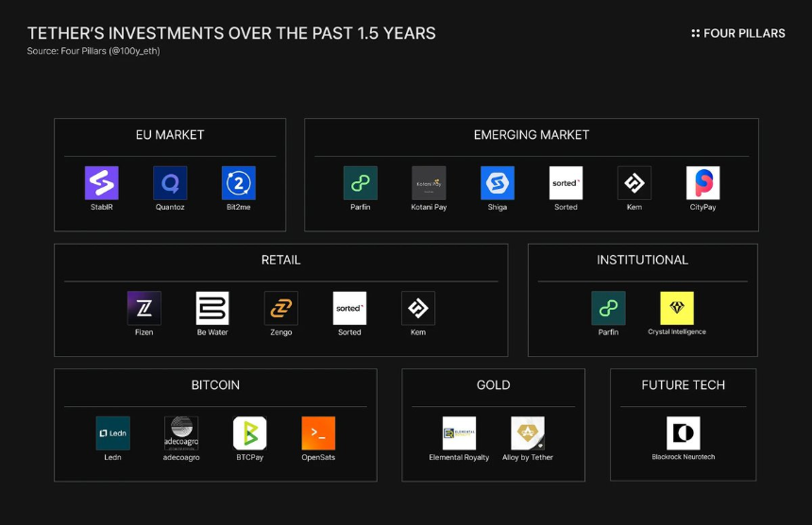The width and height of the screenshot is (812, 525).
Task: Select the BTCPay icon
Action: click(x=250, y=433)
